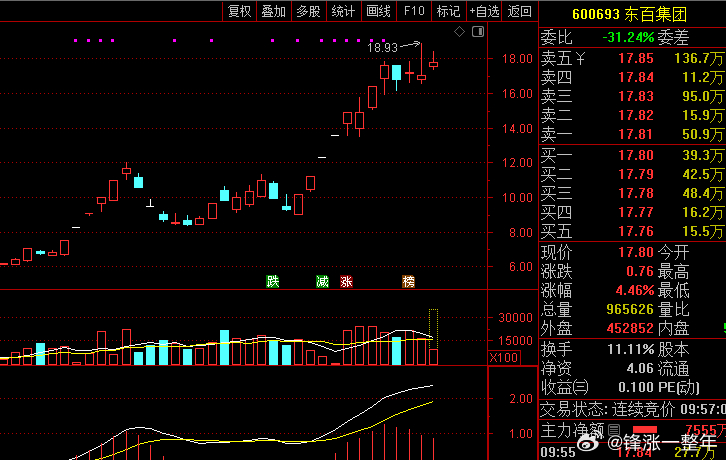Click the orange 榜 marker on chart
726x460 pixels.
[x=408, y=281]
